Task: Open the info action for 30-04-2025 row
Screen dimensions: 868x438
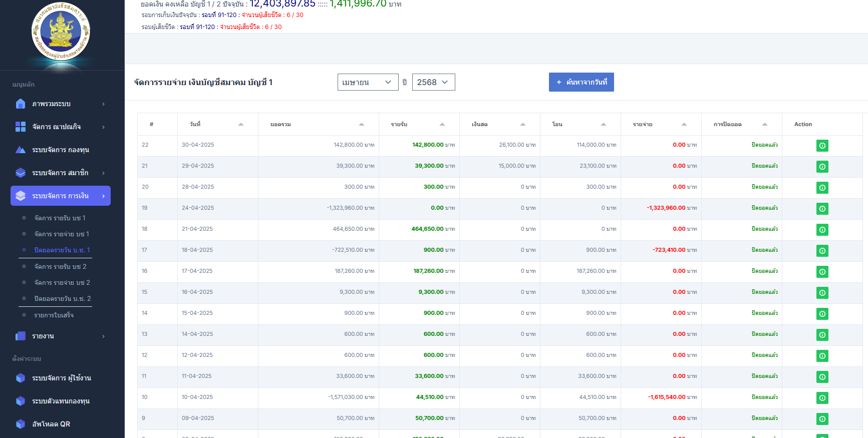Action: [822, 146]
